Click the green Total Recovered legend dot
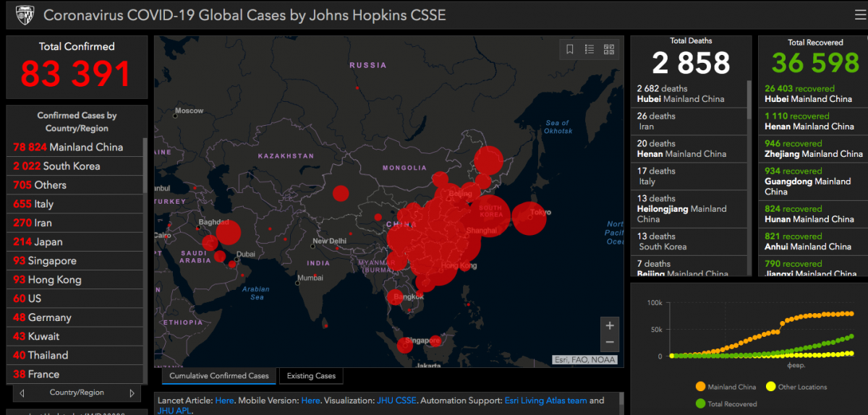 (x=700, y=403)
